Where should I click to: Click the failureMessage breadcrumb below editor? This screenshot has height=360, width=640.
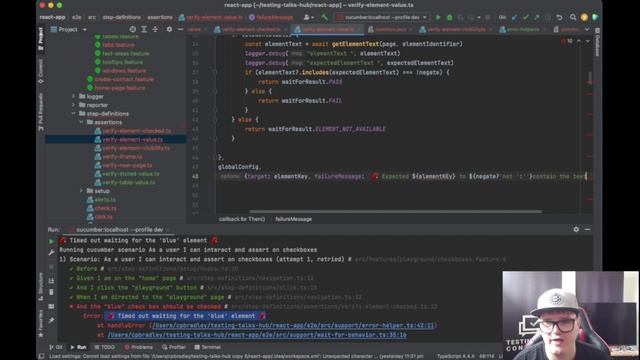click(x=293, y=219)
